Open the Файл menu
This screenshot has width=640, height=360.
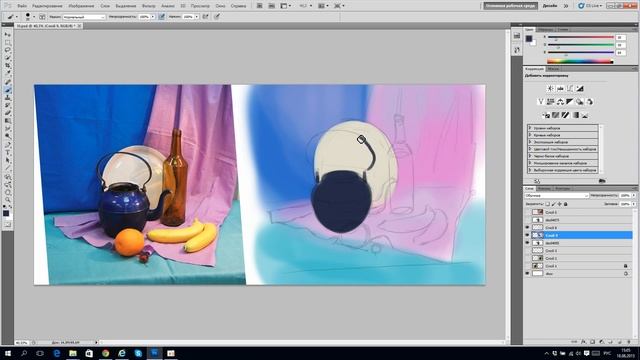click(22, 6)
